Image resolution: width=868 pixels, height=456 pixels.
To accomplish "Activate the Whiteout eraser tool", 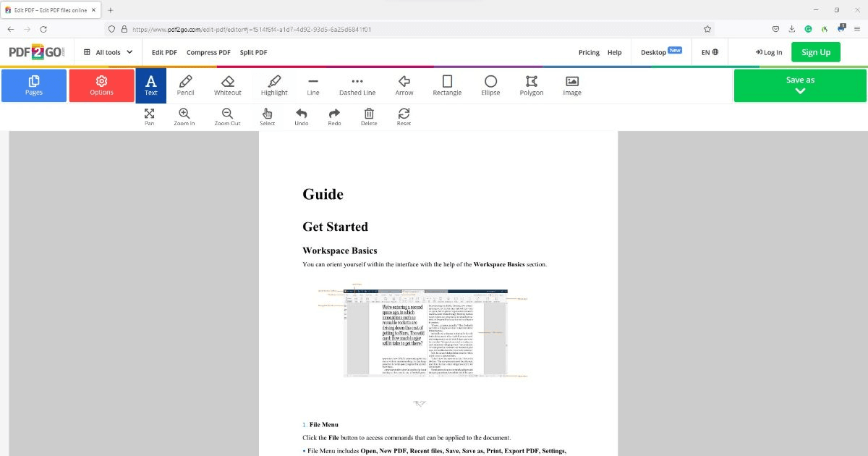I will pyautogui.click(x=228, y=85).
